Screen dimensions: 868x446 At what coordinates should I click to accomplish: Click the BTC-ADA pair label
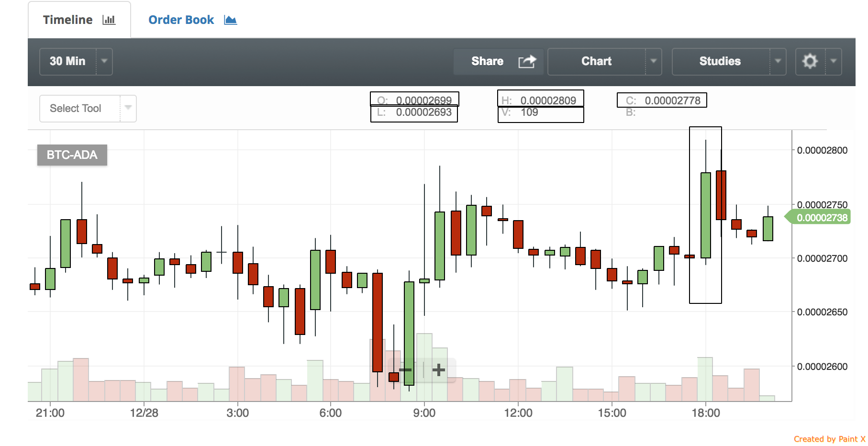pyautogui.click(x=72, y=155)
